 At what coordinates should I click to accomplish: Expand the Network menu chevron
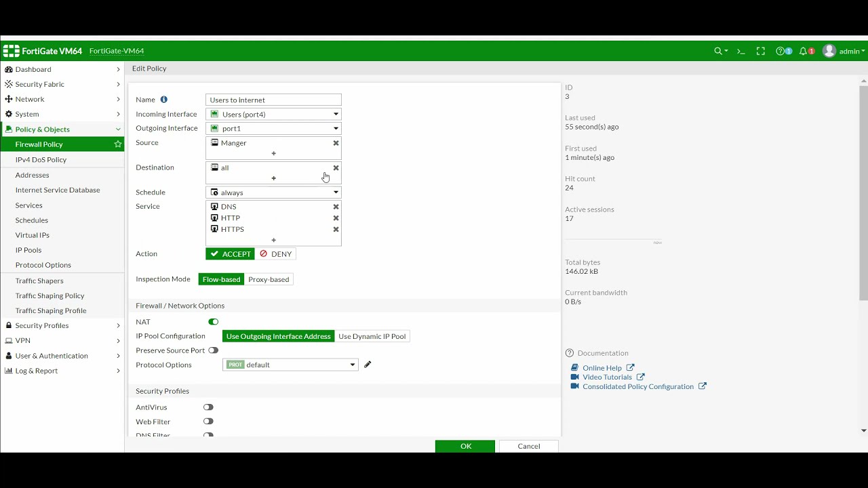click(118, 99)
